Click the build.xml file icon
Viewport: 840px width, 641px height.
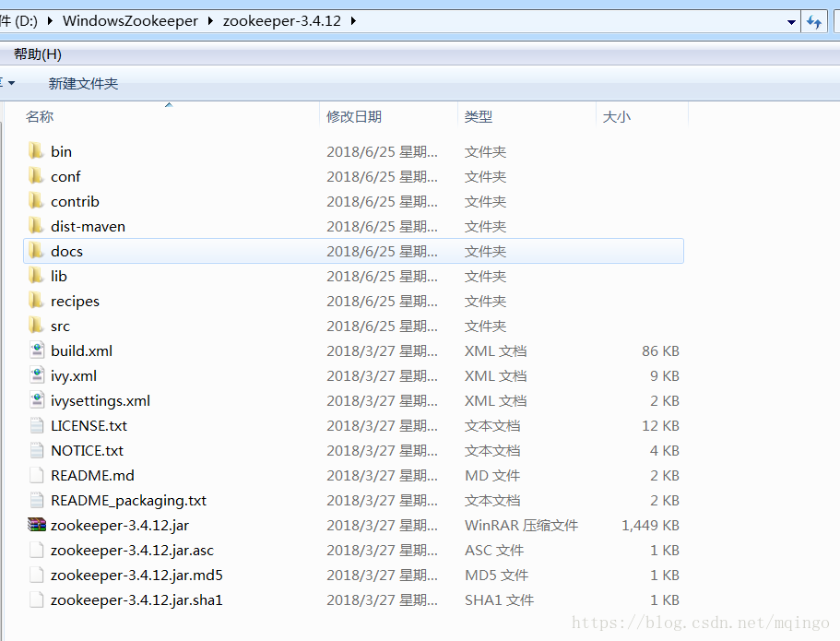coord(37,350)
